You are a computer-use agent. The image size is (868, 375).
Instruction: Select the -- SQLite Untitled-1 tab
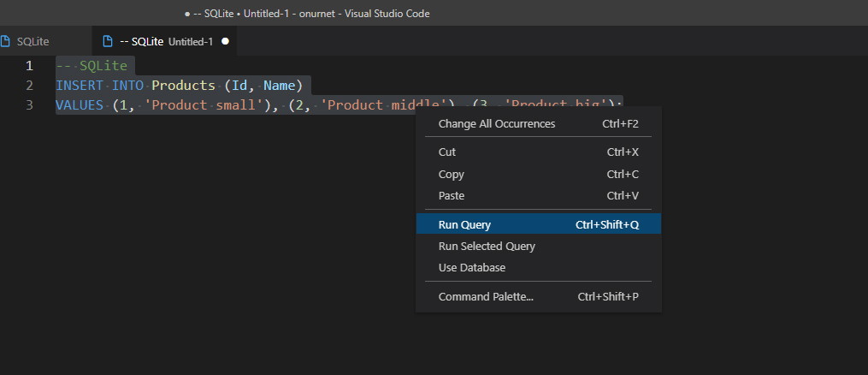[164, 41]
